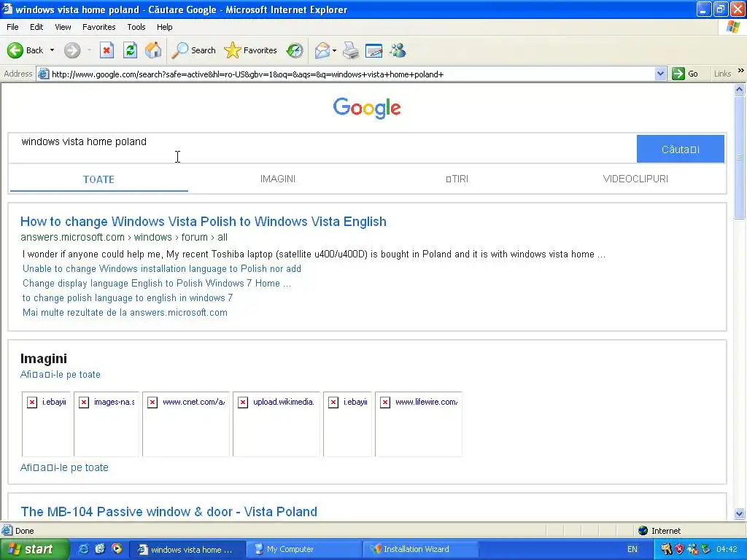
Task: Expand the Links toolbar chevron
Action: [x=741, y=71]
